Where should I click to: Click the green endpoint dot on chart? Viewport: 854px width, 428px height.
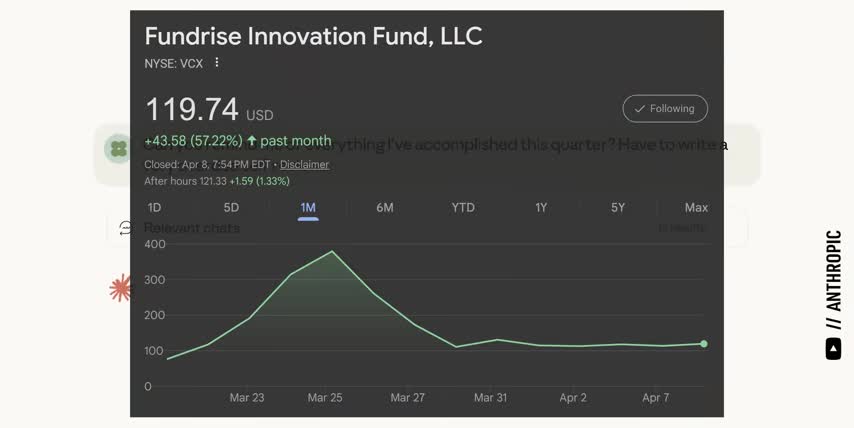point(704,344)
